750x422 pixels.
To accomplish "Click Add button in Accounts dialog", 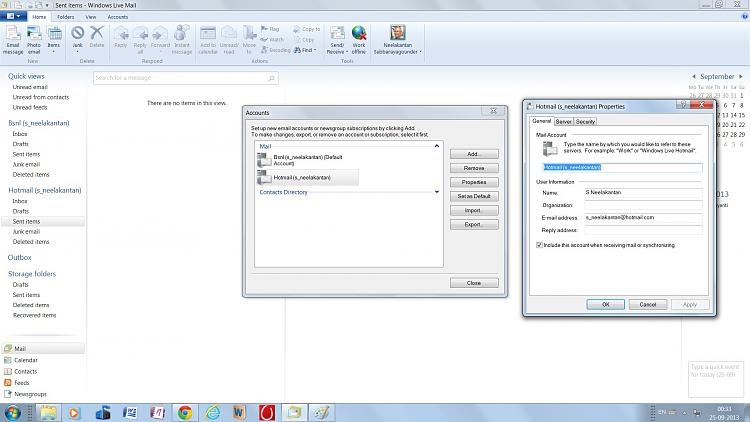I will (x=474, y=154).
